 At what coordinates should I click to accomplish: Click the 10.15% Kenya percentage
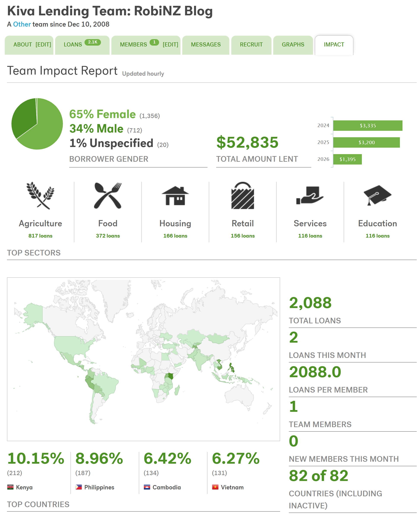point(36,458)
